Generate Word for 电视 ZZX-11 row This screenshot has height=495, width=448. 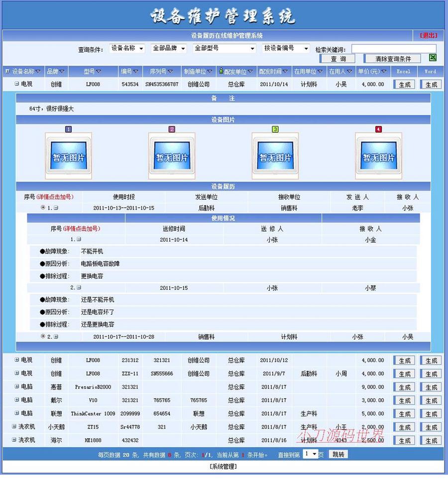[x=431, y=374]
